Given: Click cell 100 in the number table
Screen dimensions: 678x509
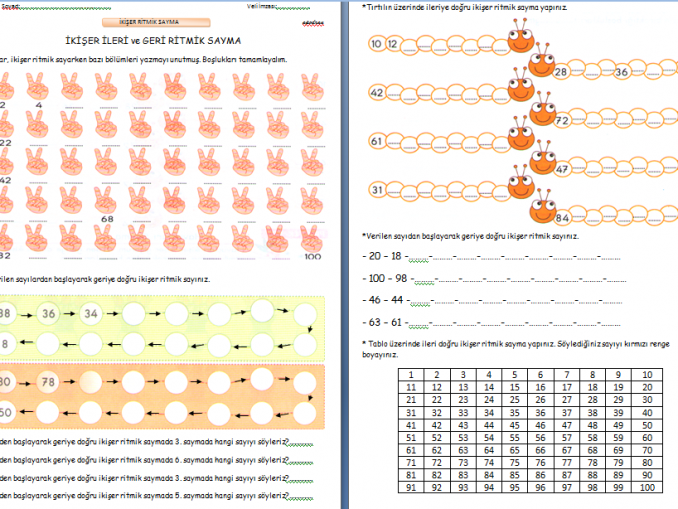Looking at the screenshot, I should pos(647,486).
